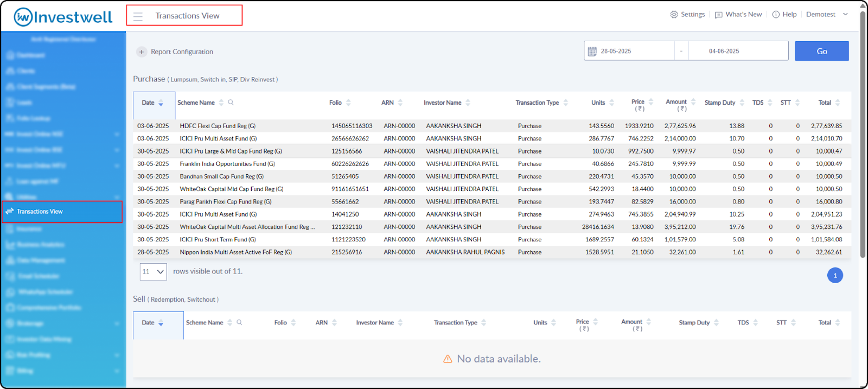Image resolution: width=868 pixels, height=389 pixels.
Task: Expand Report Configuration with the plus icon
Action: point(142,52)
